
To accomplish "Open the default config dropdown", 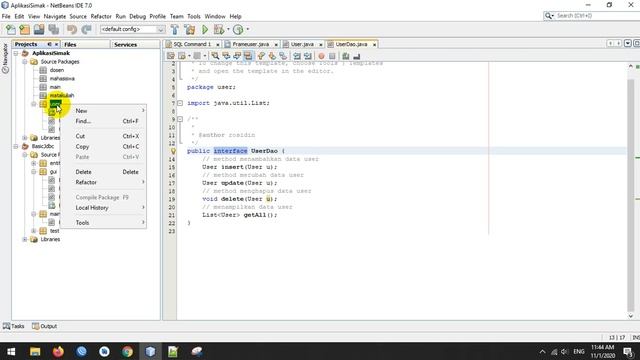I will (x=160, y=29).
